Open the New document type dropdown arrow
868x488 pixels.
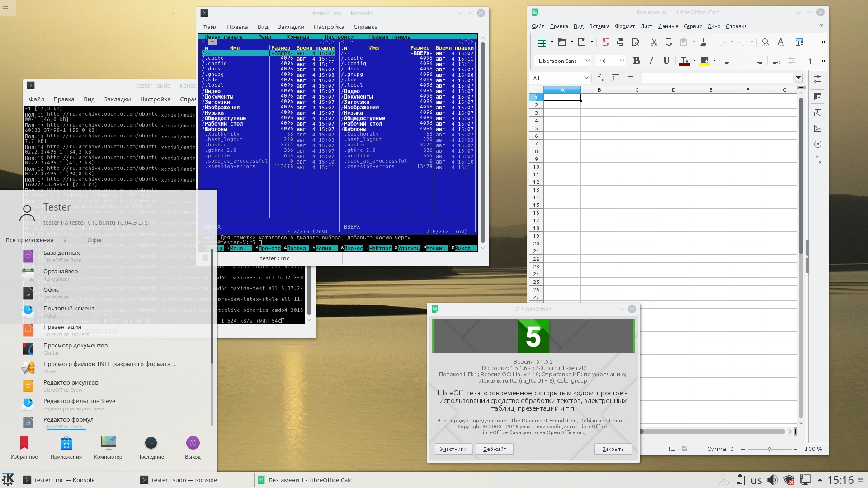point(552,42)
